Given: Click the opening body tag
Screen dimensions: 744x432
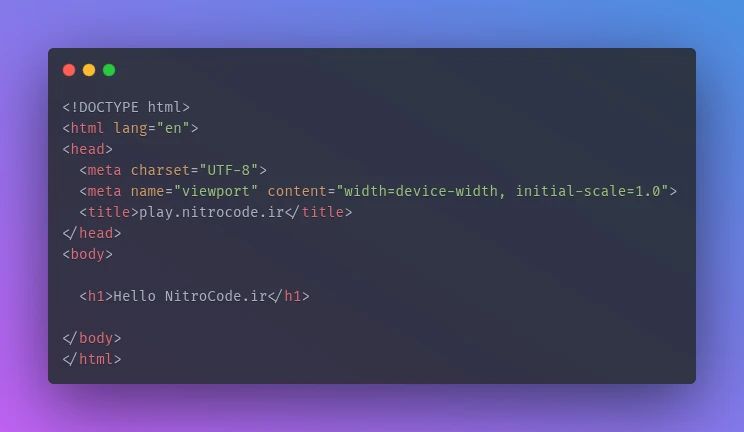Looking at the screenshot, I should tap(88, 254).
